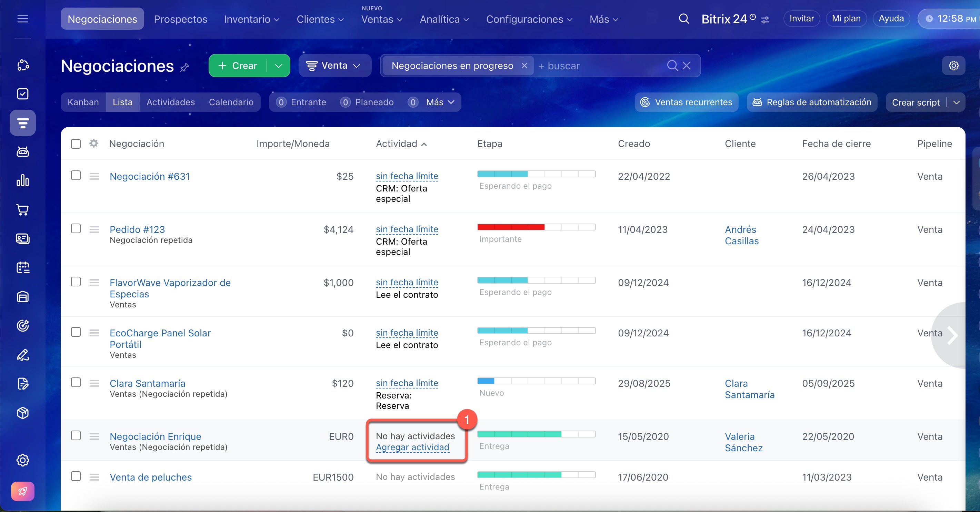980x512 pixels.
Task: Expand the Crear script dropdown arrow
Action: click(957, 102)
